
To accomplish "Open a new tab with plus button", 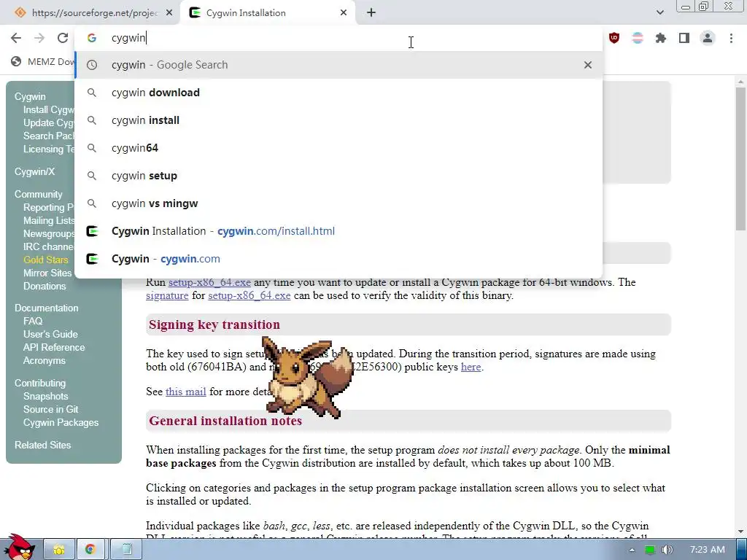I will (x=371, y=13).
